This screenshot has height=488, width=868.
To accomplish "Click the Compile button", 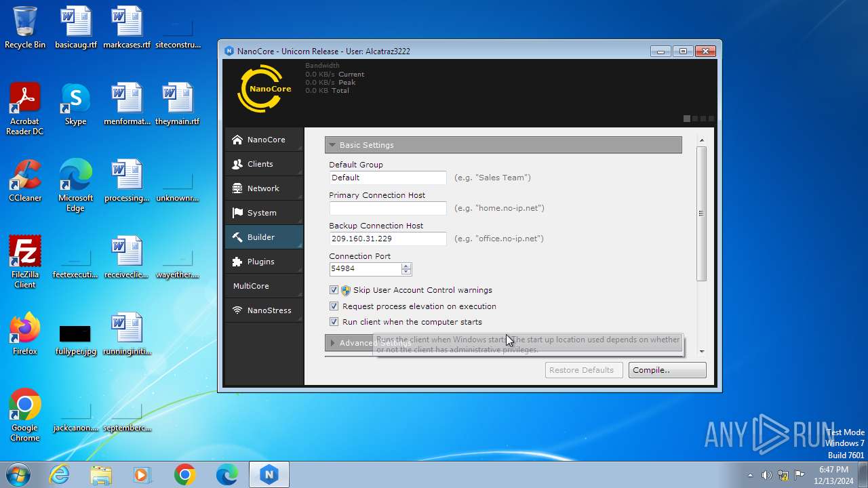I will pyautogui.click(x=667, y=370).
